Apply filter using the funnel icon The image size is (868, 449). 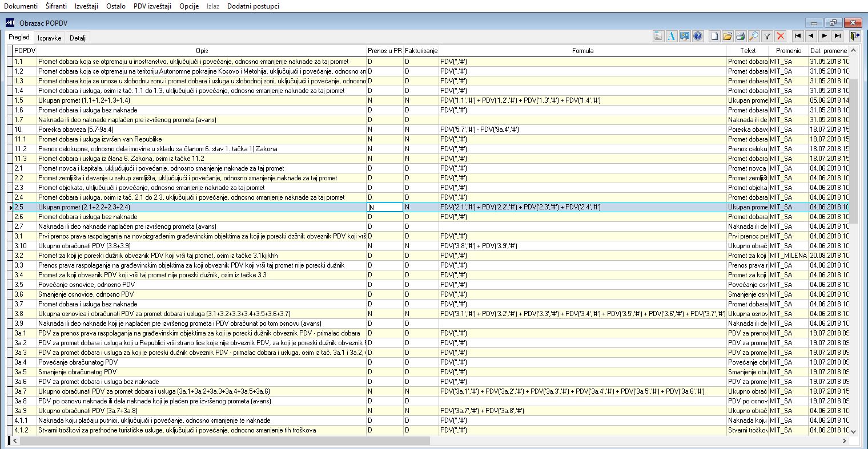767,36
